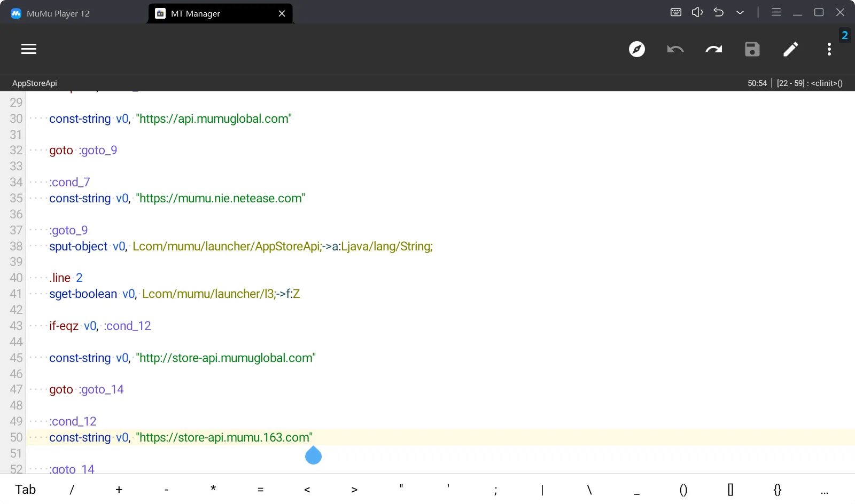Close the MT Manager tab
Image resolution: width=855 pixels, height=504 pixels.
[x=282, y=13]
